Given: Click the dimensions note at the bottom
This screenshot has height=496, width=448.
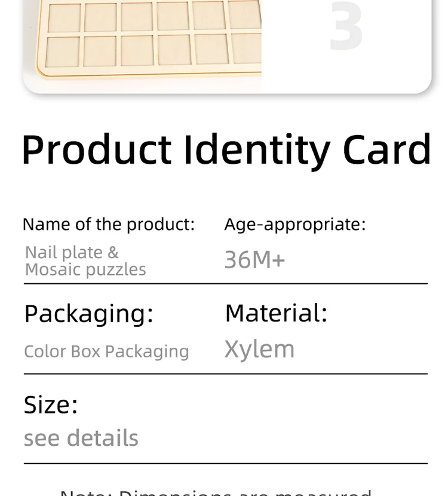Looking at the screenshot, I should pyautogui.click(x=216, y=491).
